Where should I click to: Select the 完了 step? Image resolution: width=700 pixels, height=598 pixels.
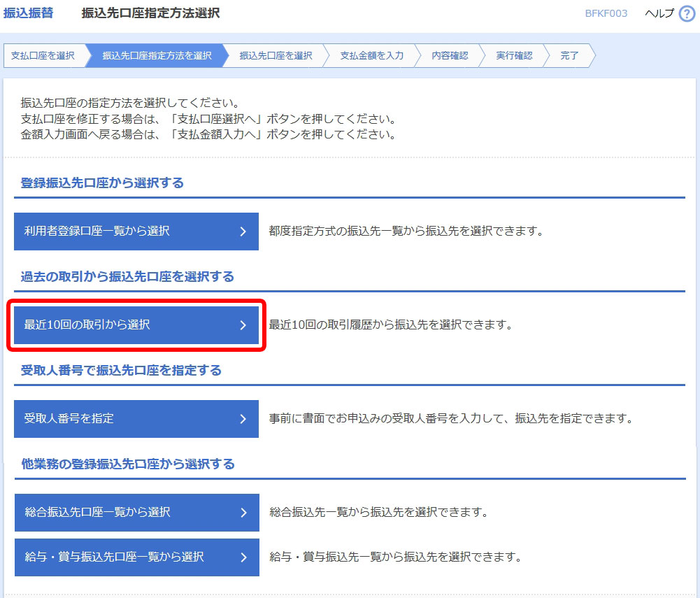point(569,56)
